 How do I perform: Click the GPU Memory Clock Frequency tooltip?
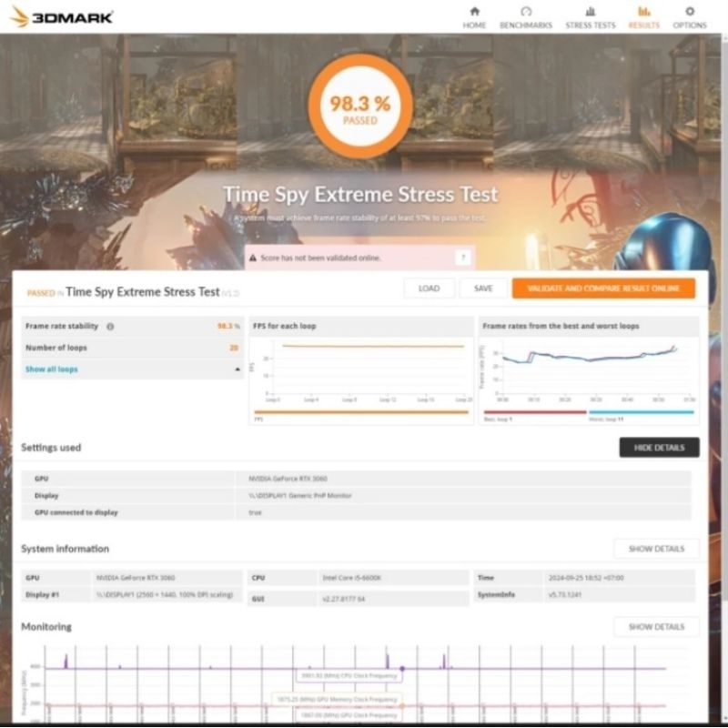pyautogui.click(x=337, y=699)
